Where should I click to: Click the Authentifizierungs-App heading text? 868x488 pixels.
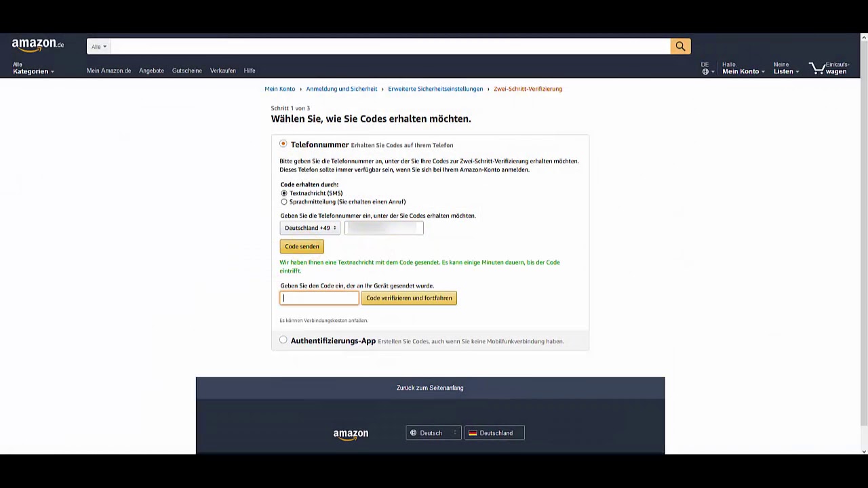tap(333, 341)
